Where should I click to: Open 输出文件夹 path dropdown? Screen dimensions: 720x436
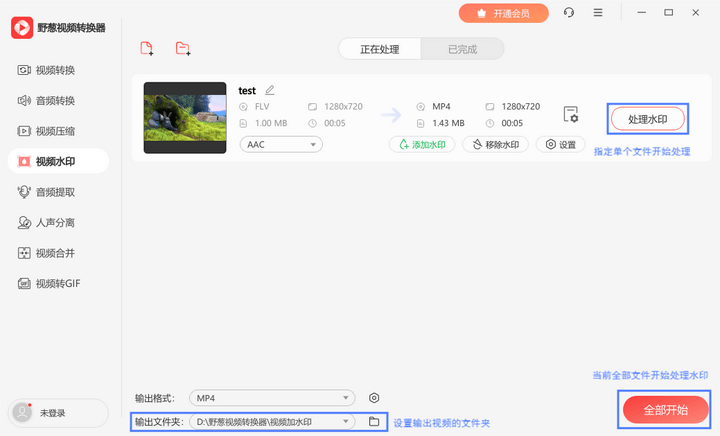272,422
